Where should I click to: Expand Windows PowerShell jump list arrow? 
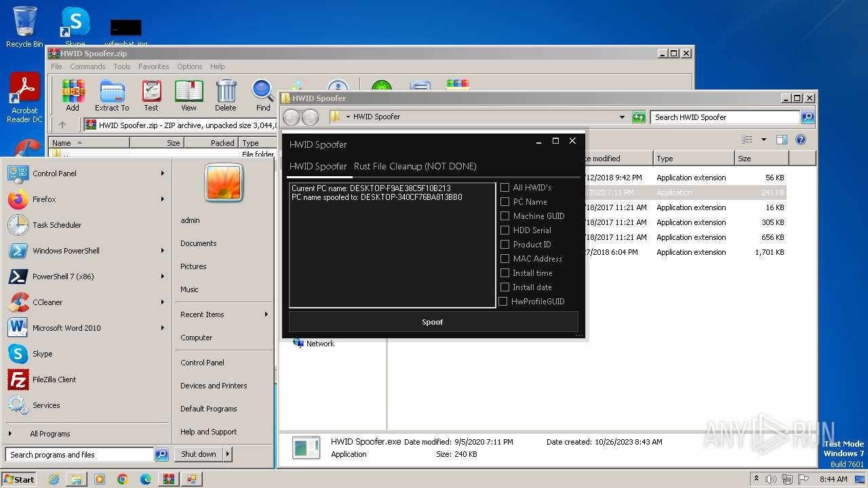coord(163,251)
